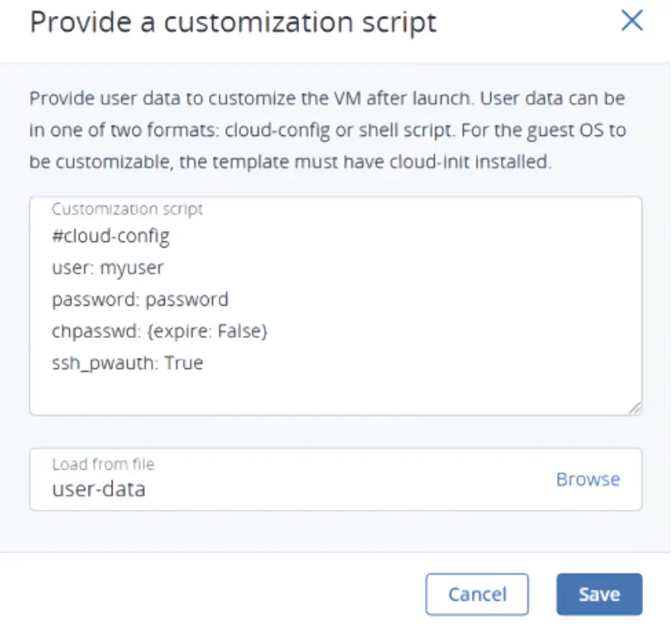Open the file picker via Browse
Screen dimensions: 672x633
tap(588, 479)
